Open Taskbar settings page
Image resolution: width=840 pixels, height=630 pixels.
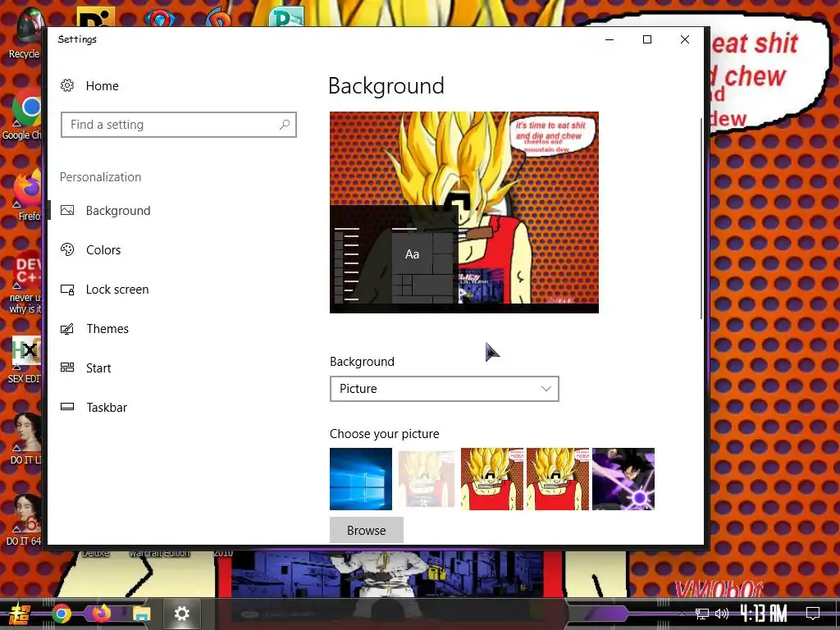(x=107, y=407)
